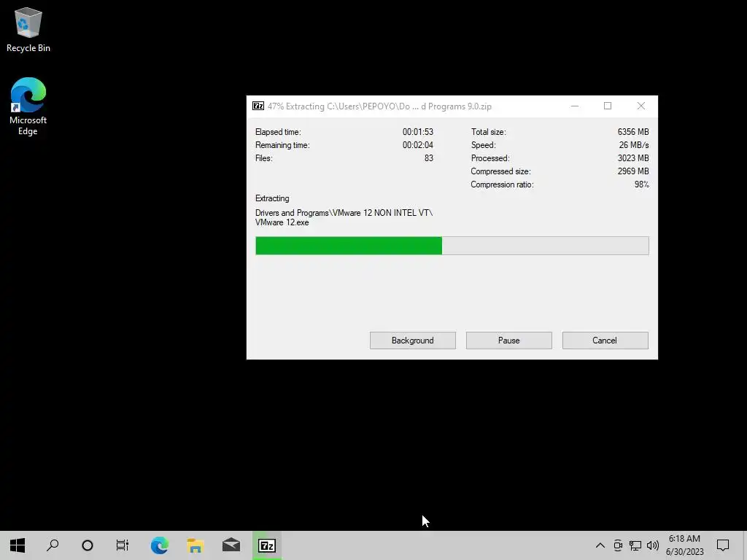Open the volume speaker icon

tap(653, 545)
